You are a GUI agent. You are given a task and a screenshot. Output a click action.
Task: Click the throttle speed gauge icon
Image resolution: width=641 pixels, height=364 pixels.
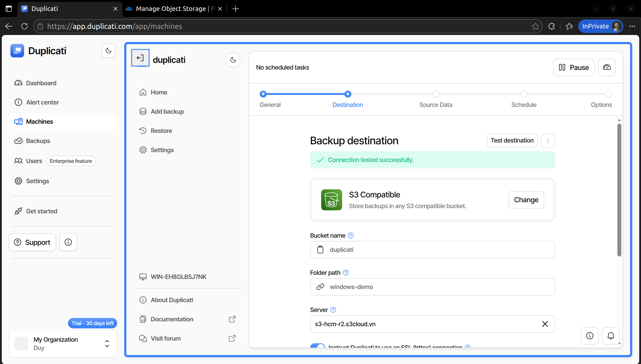click(x=607, y=67)
